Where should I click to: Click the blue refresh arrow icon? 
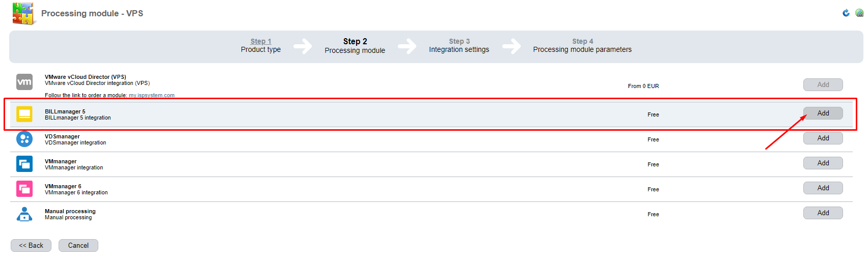coord(846,13)
